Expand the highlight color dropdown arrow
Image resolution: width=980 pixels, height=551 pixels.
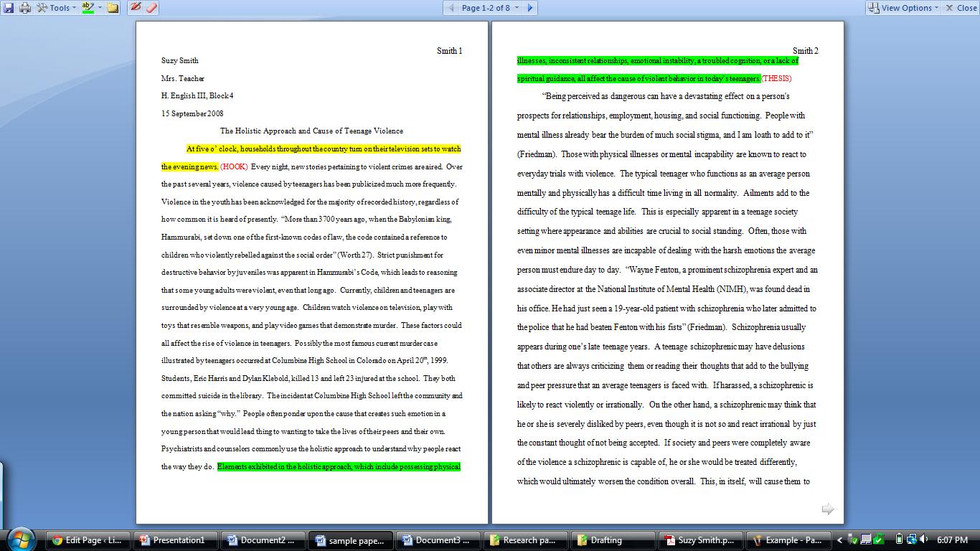(100, 8)
